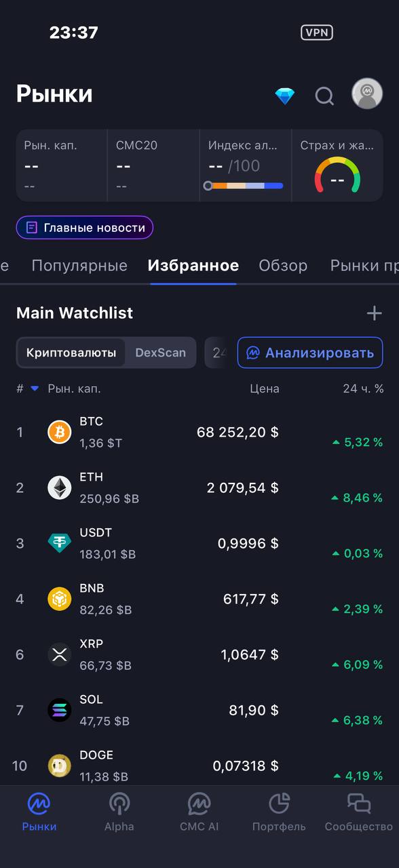Open the Сообщество chat icon
The width and height of the screenshot is (399, 868).
pyautogui.click(x=359, y=812)
